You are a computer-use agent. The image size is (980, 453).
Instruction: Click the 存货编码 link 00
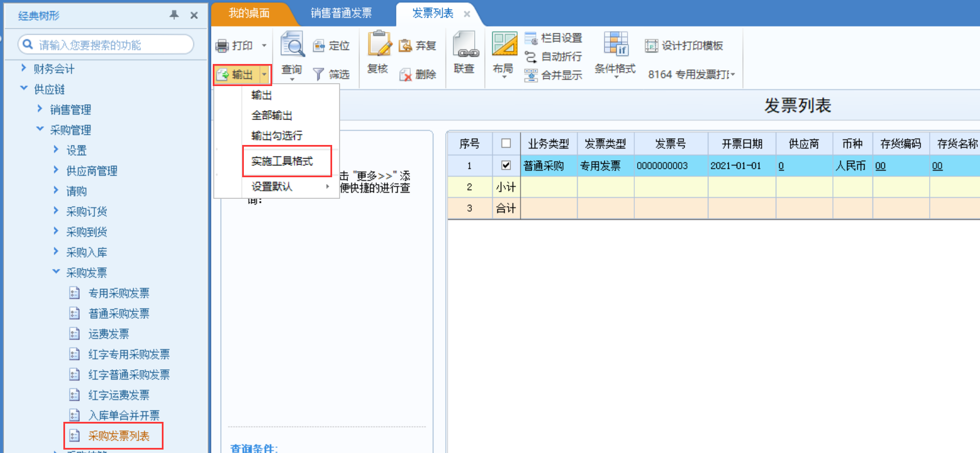tap(880, 166)
